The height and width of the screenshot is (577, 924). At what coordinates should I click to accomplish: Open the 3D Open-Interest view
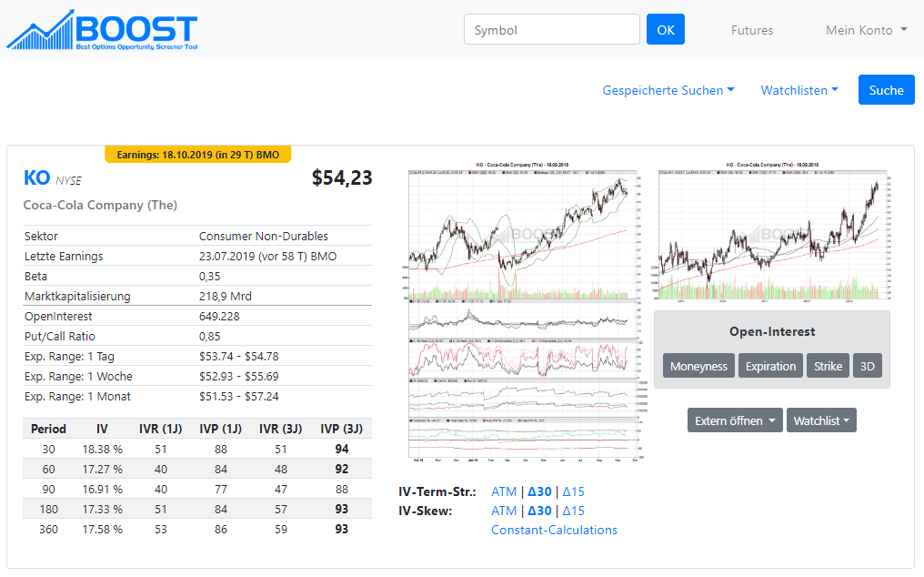[x=867, y=366]
